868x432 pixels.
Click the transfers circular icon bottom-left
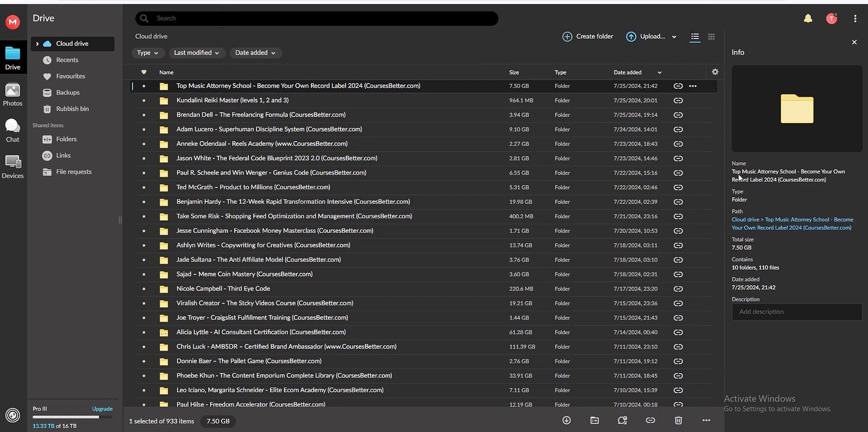click(x=13, y=415)
